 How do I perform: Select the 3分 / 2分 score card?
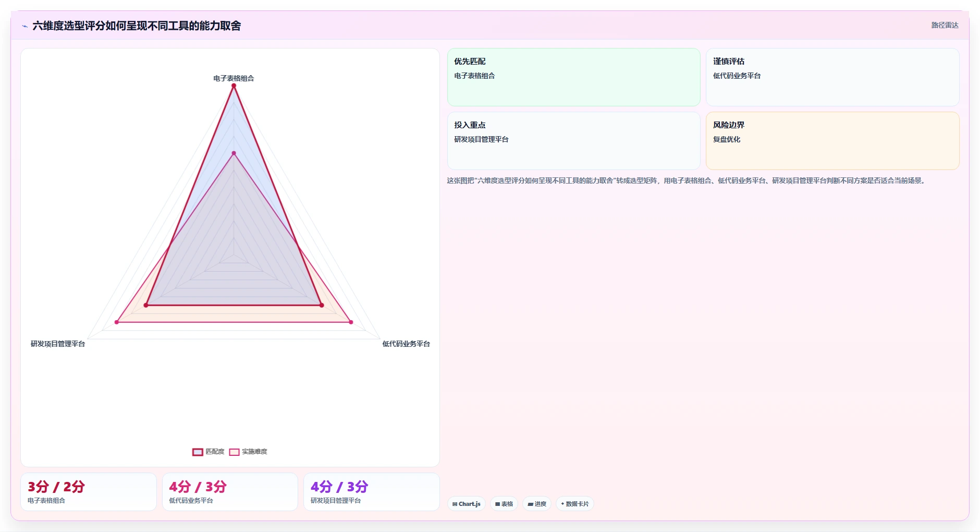89,492
